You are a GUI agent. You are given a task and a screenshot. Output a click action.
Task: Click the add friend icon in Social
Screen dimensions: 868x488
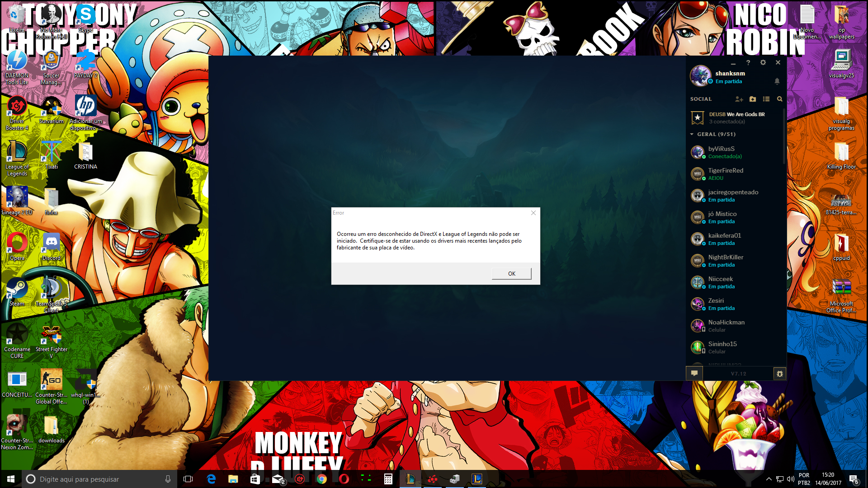tap(739, 99)
